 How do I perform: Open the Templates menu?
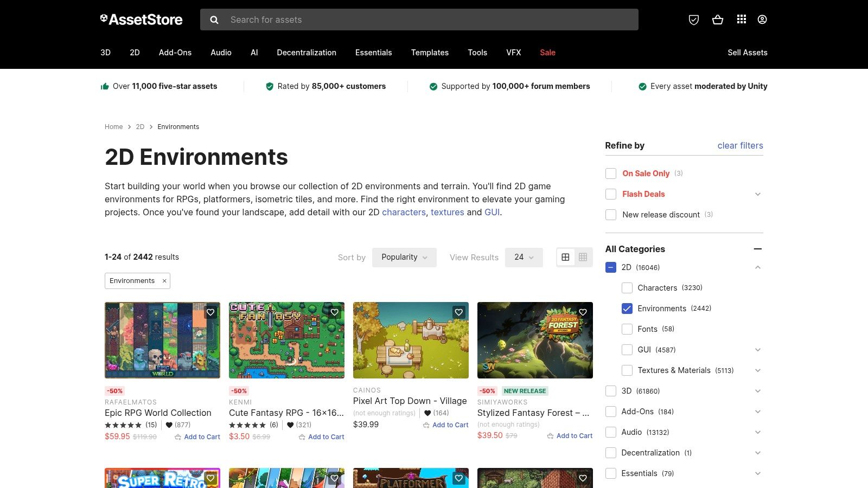click(430, 53)
